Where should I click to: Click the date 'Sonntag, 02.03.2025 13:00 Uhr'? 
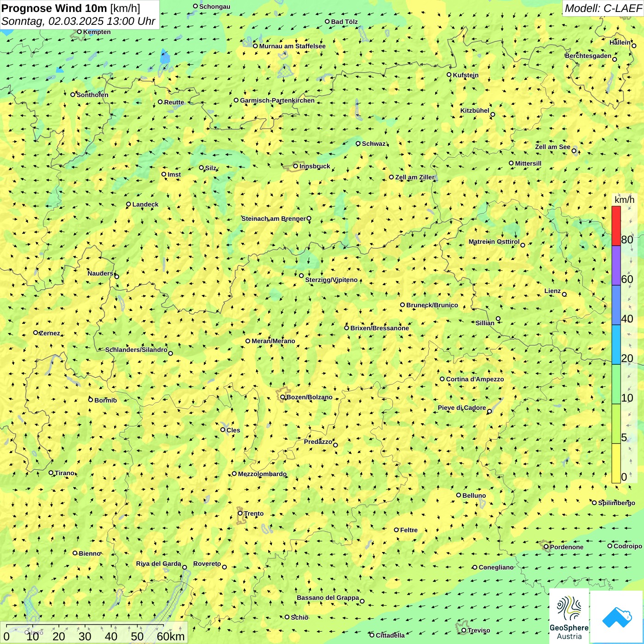click(x=78, y=21)
